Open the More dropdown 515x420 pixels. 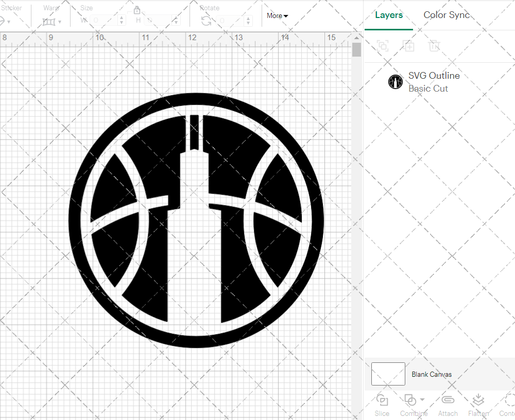pos(277,15)
